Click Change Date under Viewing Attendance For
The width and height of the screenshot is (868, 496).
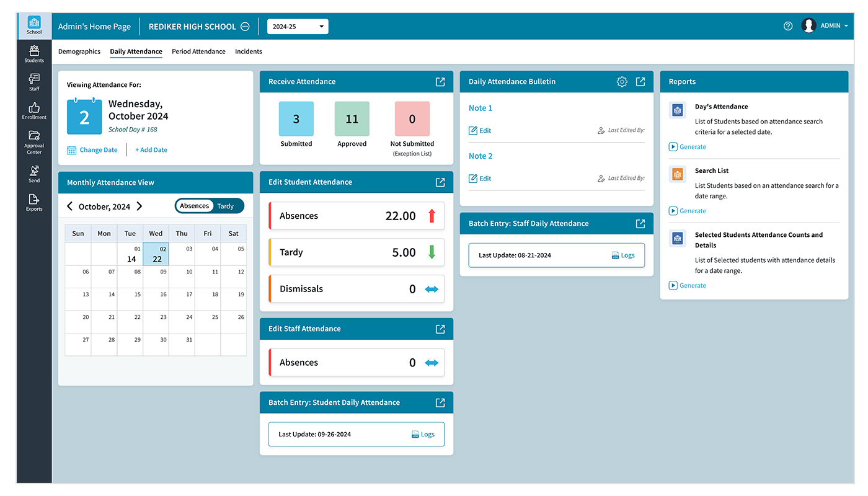point(92,149)
